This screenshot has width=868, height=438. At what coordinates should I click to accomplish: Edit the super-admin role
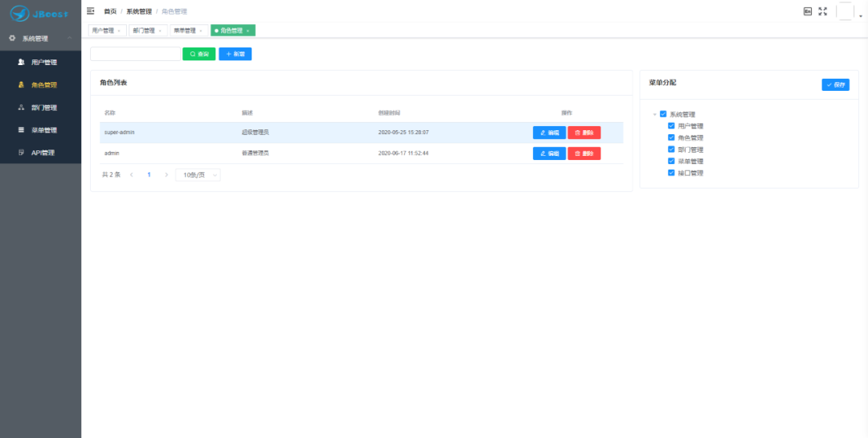click(x=549, y=133)
